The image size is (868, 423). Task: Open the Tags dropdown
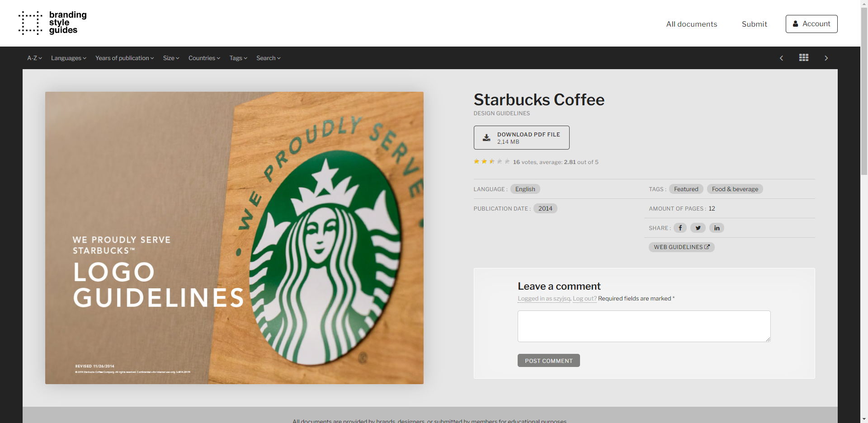tap(238, 58)
